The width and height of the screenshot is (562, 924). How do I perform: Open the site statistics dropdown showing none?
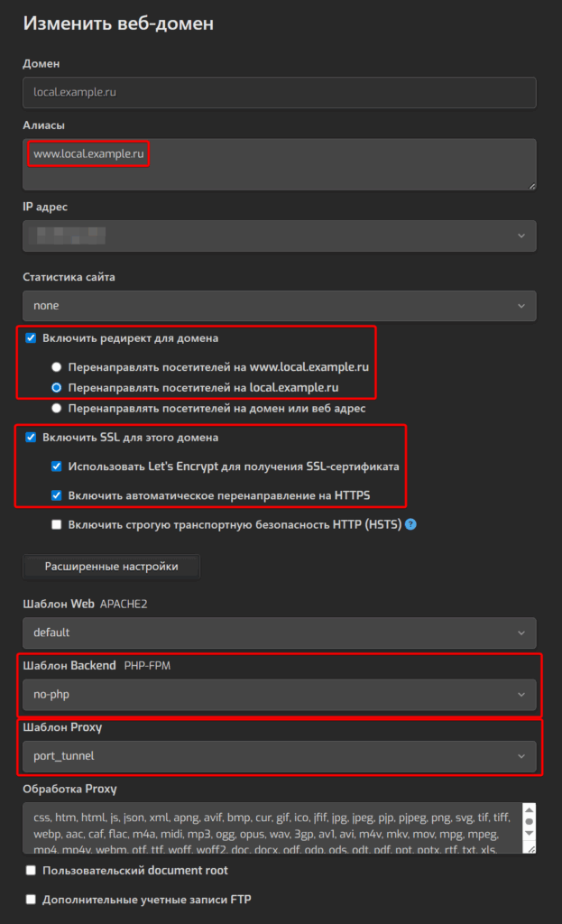(x=280, y=306)
